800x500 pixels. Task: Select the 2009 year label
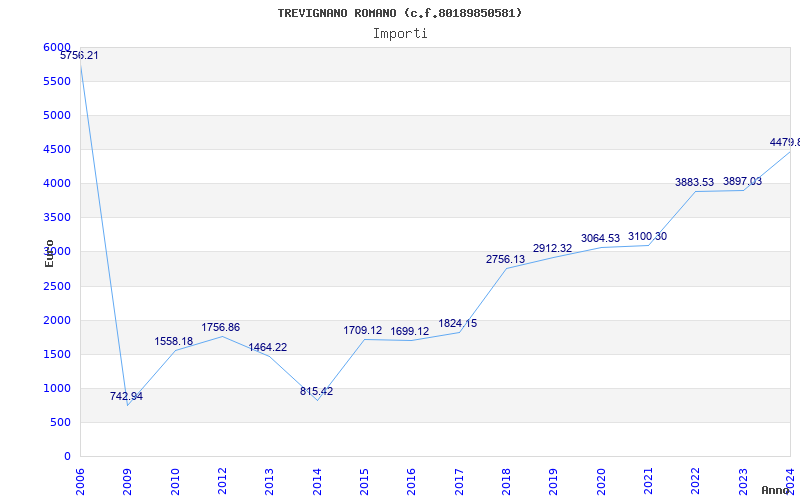tap(127, 482)
